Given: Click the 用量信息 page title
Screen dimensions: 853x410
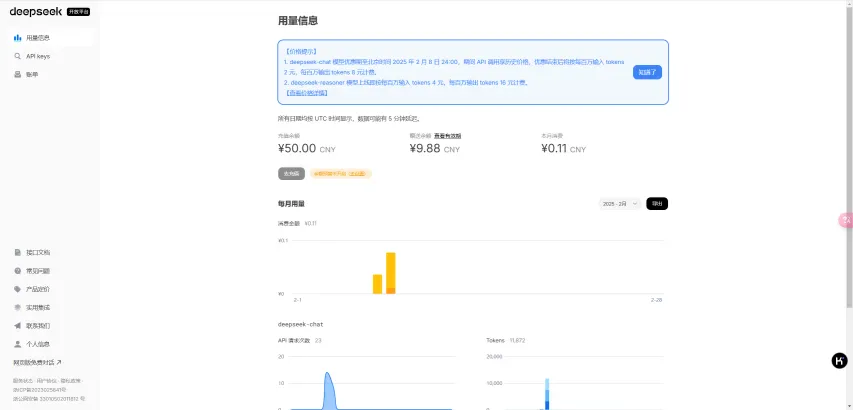Looking at the screenshot, I should 298,21.
